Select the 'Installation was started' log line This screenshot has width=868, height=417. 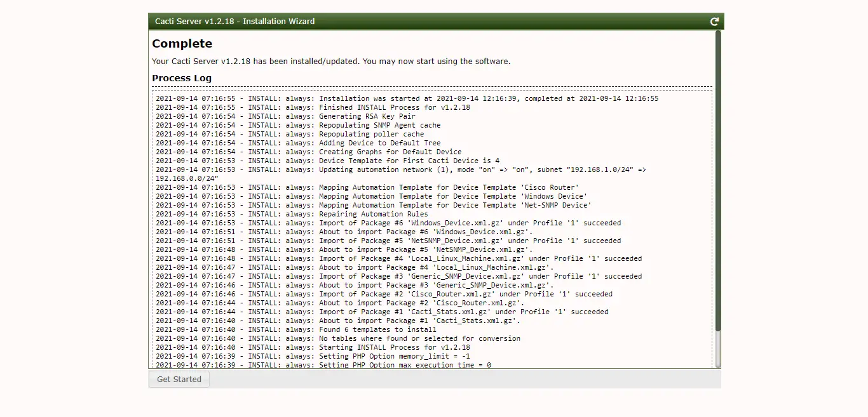coord(407,98)
